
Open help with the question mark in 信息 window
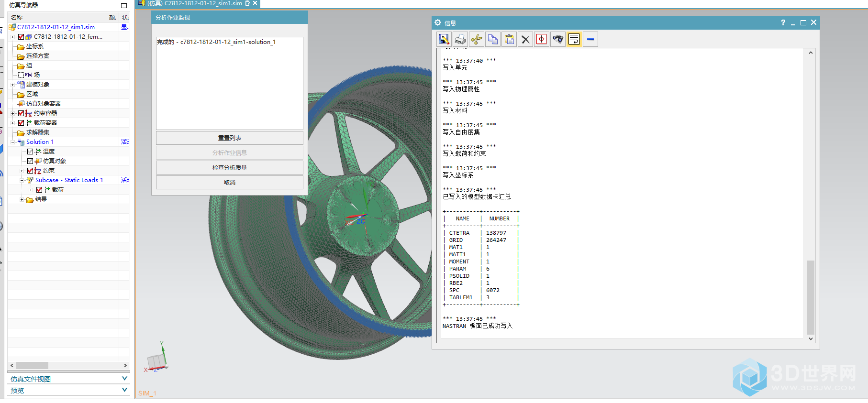pos(783,22)
